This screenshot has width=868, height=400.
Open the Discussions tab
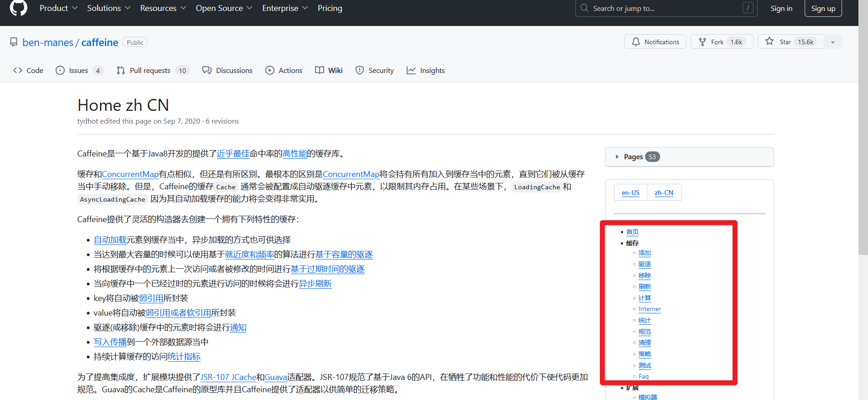pyautogui.click(x=227, y=70)
